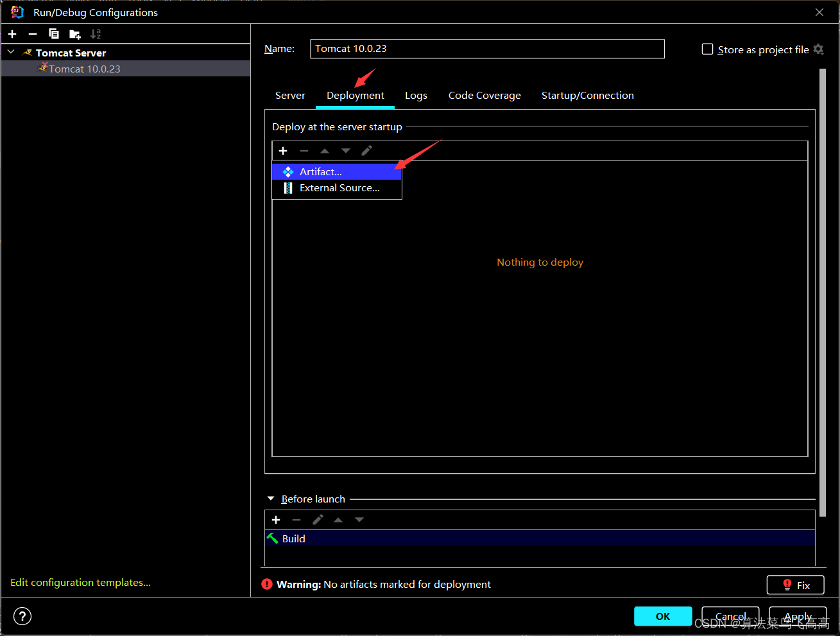
Task: Switch to the Server tab
Action: (290, 95)
